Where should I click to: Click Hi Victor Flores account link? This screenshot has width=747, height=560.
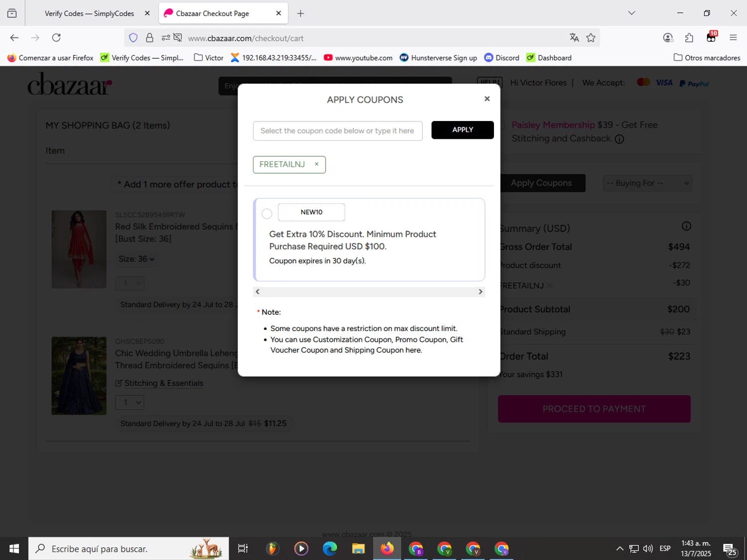(538, 83)
